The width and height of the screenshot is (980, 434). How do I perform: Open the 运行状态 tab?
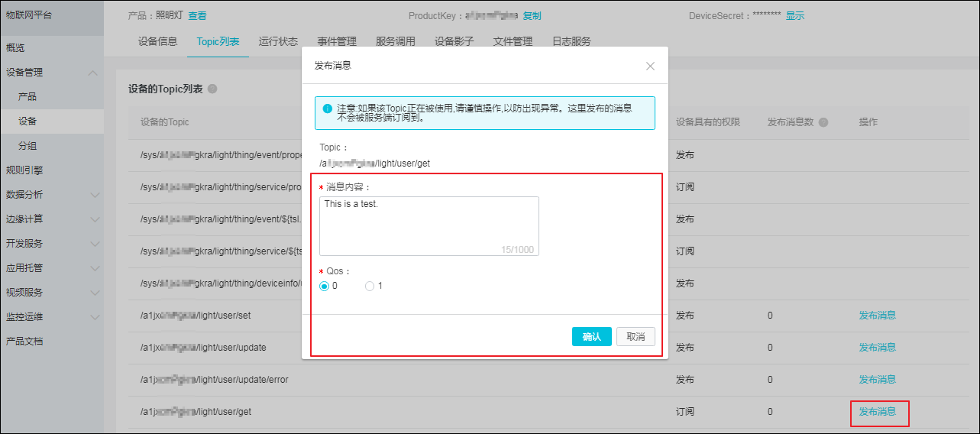tap(278, 42)
